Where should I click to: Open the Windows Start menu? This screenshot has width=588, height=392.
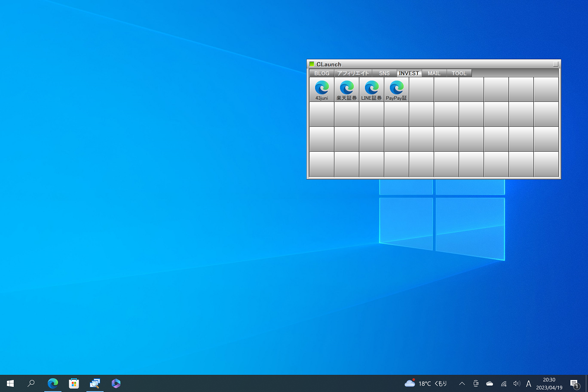[x=10, y=383]
